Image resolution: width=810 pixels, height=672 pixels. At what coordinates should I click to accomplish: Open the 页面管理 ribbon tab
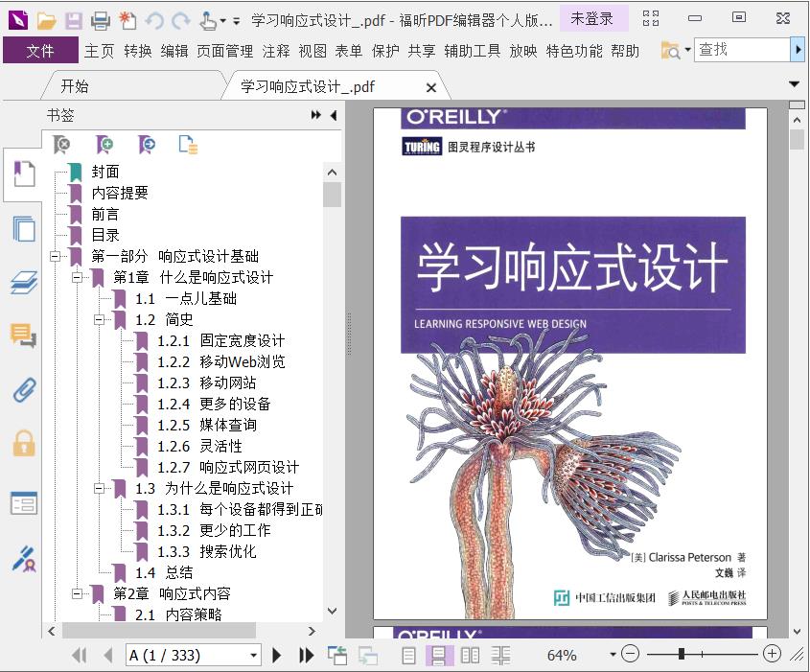tap(224, 51)
